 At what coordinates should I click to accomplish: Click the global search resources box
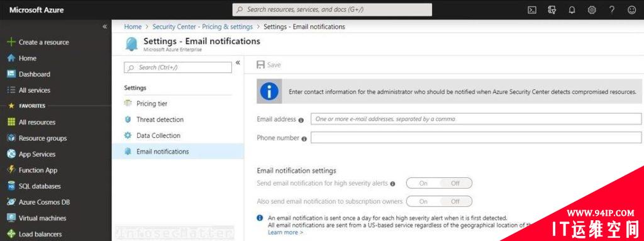tap(332, 9)
